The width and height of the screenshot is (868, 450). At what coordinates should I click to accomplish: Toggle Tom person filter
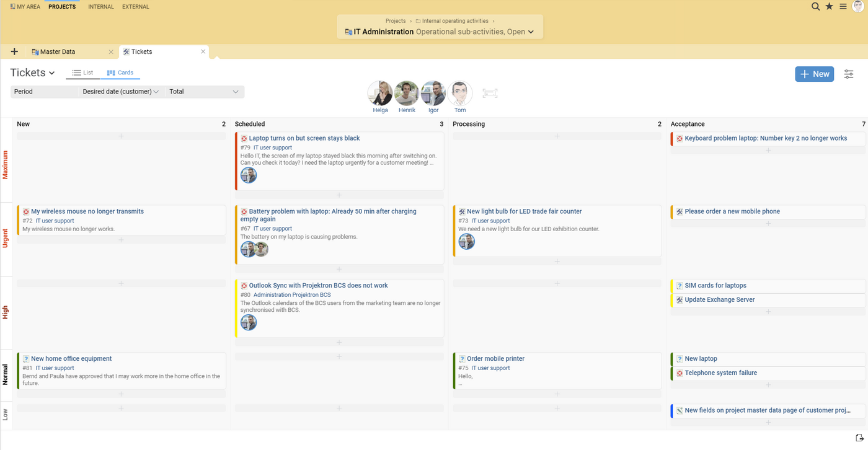(x=459, y=94)
